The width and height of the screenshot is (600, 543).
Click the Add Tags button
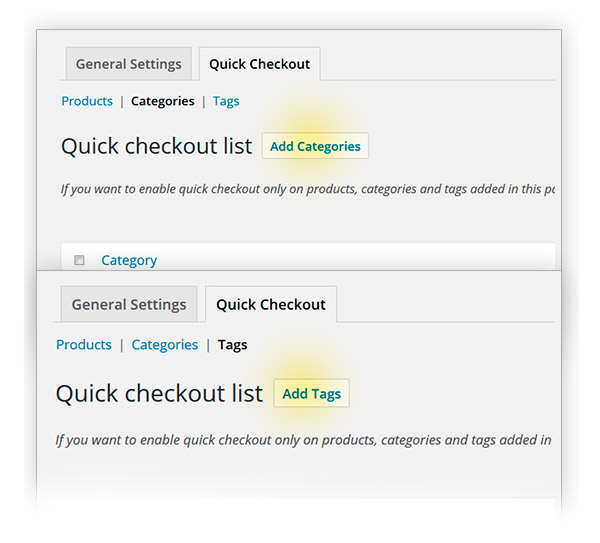(311, 393)
